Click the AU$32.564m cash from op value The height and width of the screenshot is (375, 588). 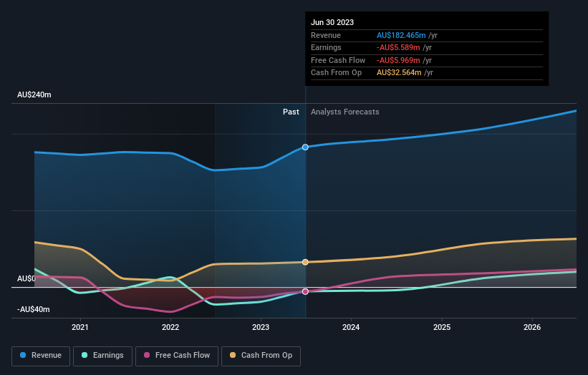click(x=399, y=73)
